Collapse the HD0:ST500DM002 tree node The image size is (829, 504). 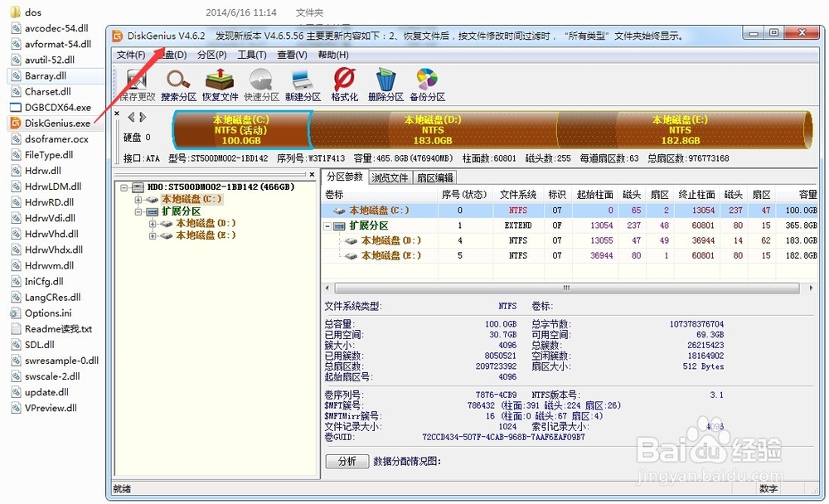coord(124,187)
